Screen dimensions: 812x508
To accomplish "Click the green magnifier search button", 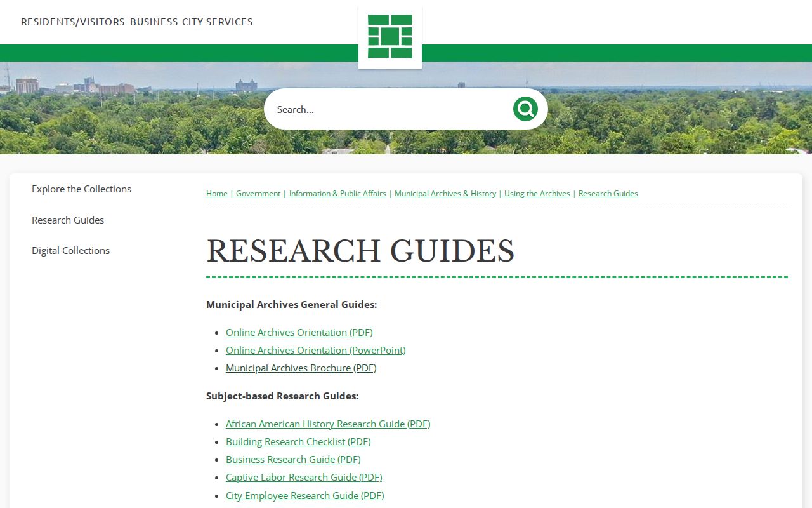I will coord(525,109).
